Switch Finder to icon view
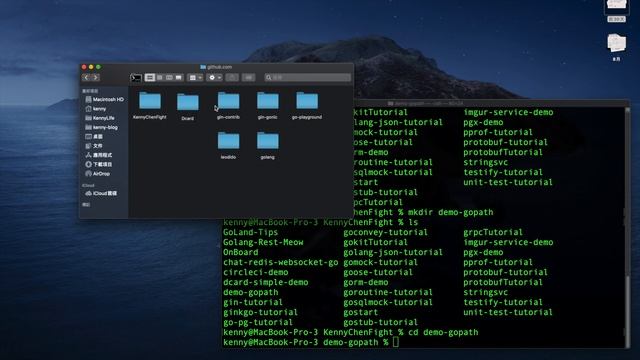The width and height of the screenshot is (640, 360). click(x=150, y=78)
